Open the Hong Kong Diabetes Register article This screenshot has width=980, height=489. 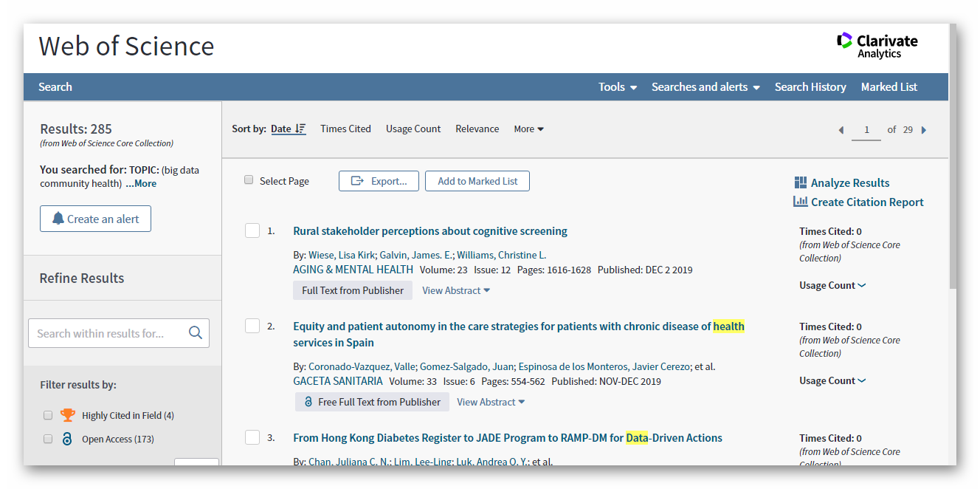[x=508, y=438]
